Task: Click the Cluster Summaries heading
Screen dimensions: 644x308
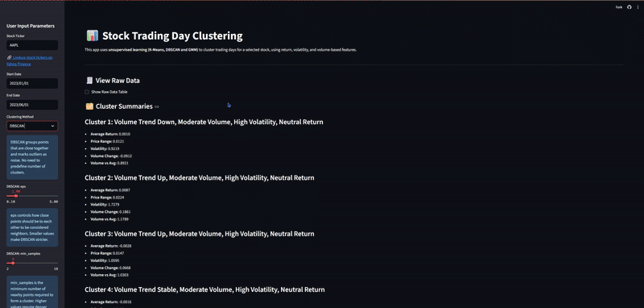Action: 124,106
